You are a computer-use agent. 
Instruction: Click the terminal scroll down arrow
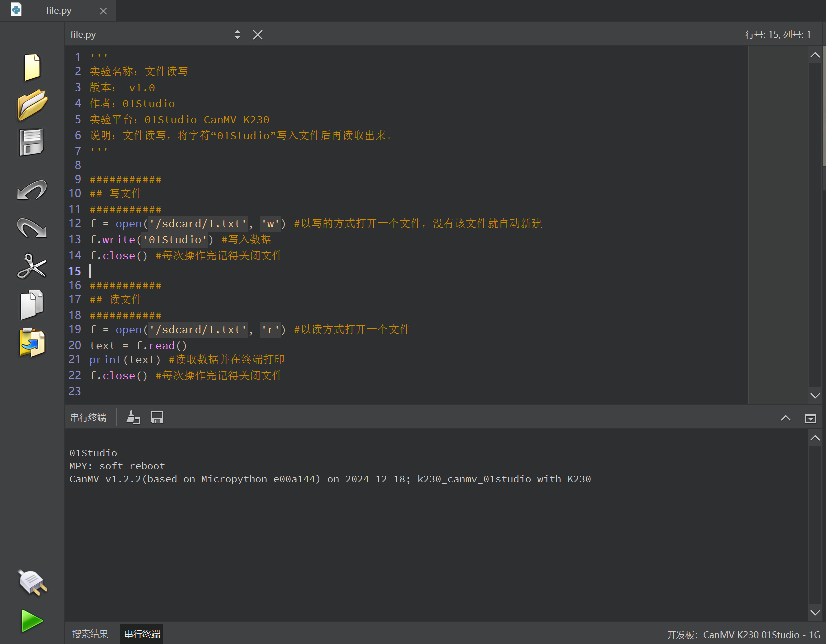click(x=815, y=612)
